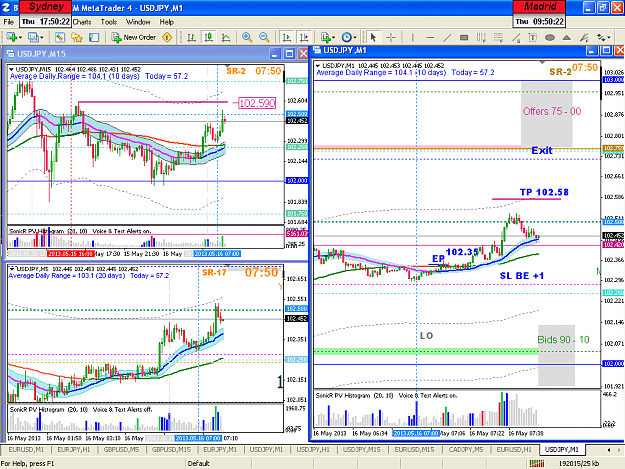
Task: Click the Arrows symbols tool icon
Action: pos(600,37)
